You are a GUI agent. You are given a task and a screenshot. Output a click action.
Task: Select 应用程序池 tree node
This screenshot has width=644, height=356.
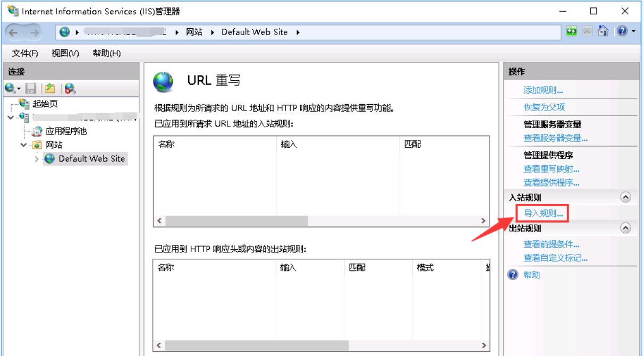pyautogui.click(x=66, y=131)
